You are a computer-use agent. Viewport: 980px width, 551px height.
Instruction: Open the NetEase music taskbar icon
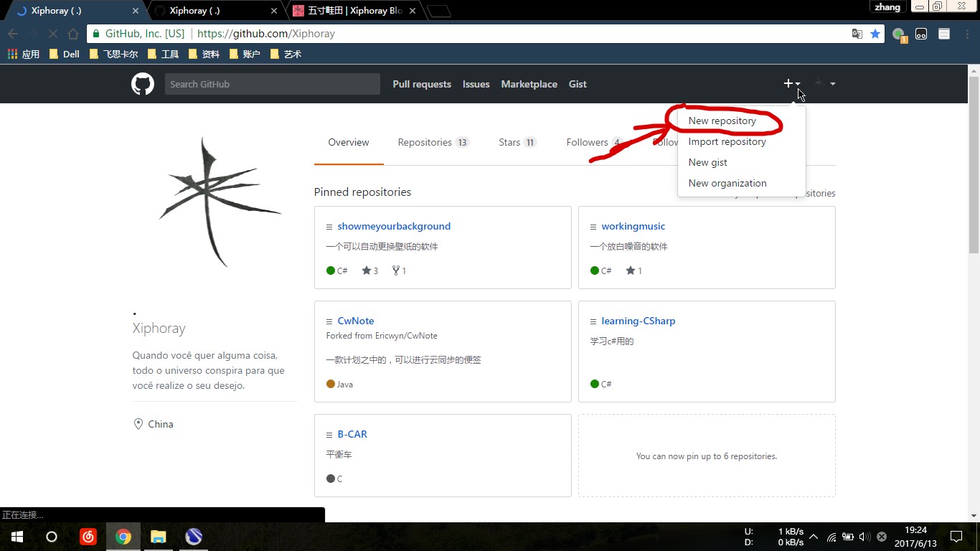(88, 537)
